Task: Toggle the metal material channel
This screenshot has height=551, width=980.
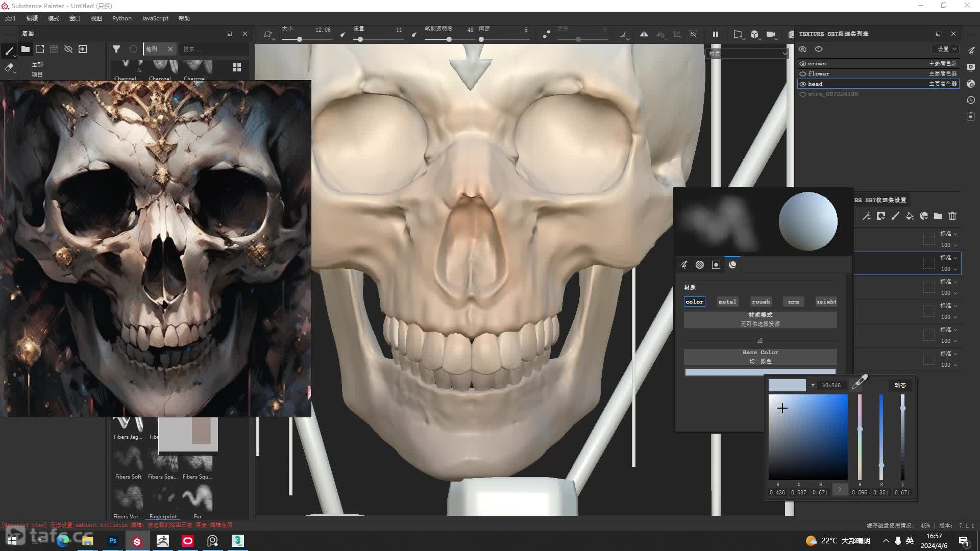Action: click(727, 302)
